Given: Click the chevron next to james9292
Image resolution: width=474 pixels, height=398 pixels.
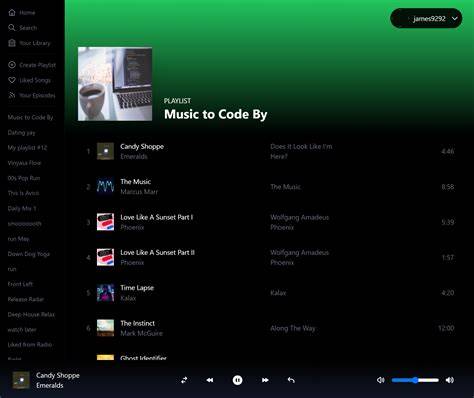Looking at the screenshot, I should (x=454, y=19).
